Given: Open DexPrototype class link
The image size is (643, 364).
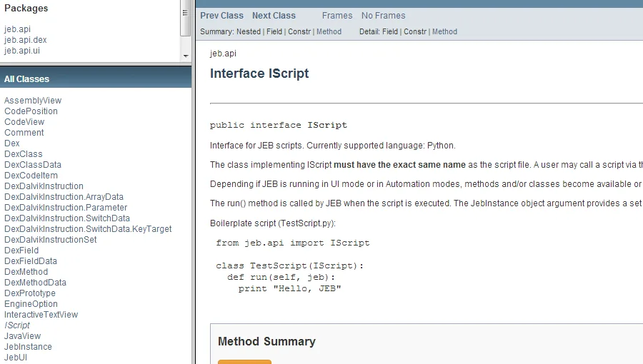Looking at the screenshot, I should [x=30, y=293].
